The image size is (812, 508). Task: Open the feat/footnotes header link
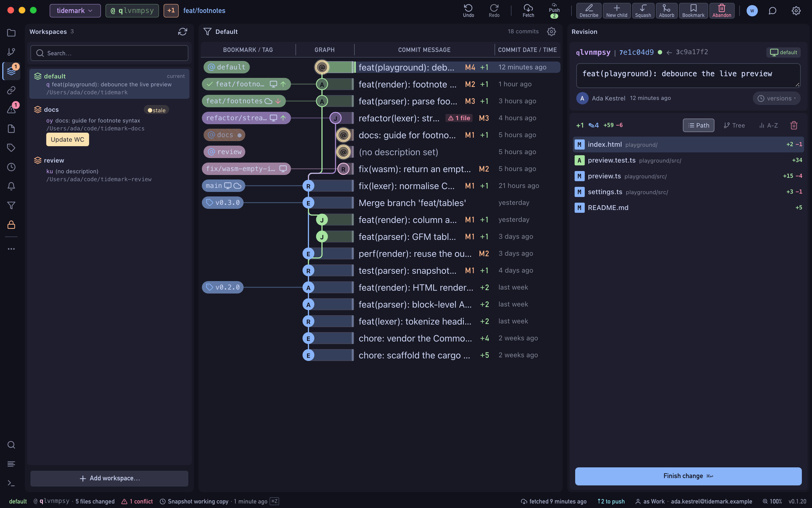click(204, 10)
